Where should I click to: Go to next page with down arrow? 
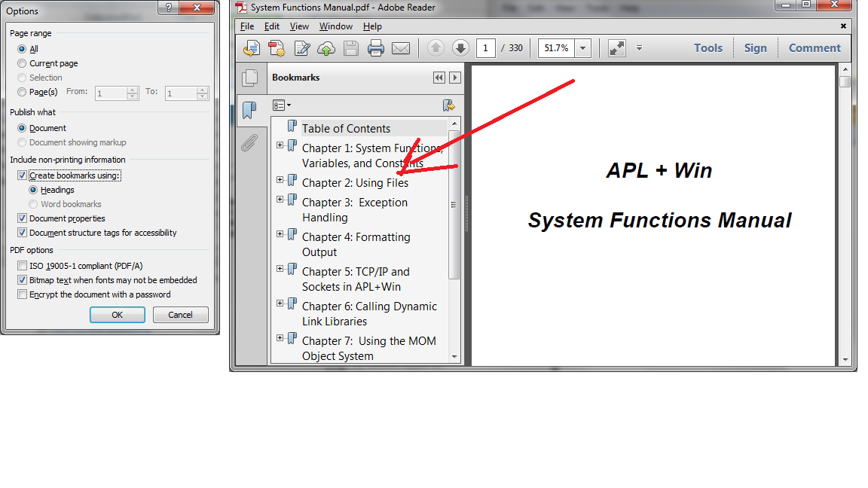tap(460, 48)
